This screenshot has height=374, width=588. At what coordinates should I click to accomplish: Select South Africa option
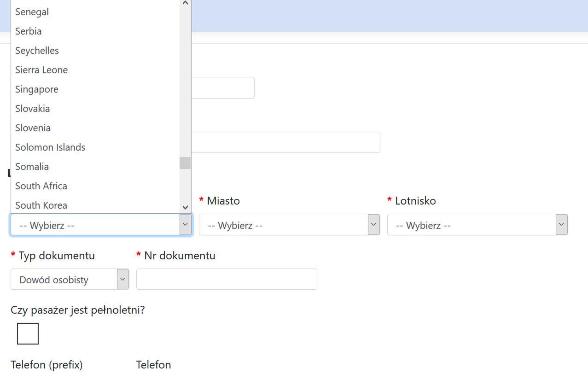41,186
